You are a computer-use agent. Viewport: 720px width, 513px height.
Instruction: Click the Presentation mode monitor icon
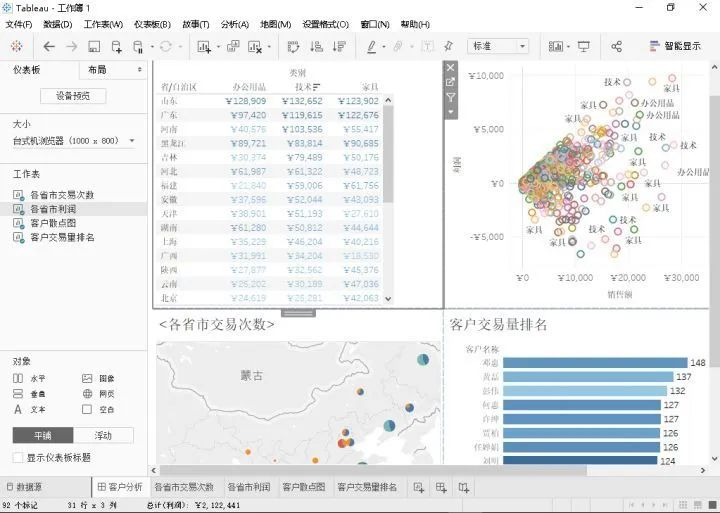click(x=584, y=46)
